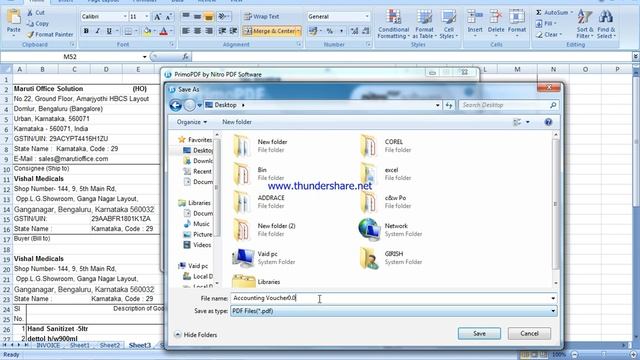640x360 pixels.
Task: Open the Organize menu in Save As dialog
Action: point(192,122)
